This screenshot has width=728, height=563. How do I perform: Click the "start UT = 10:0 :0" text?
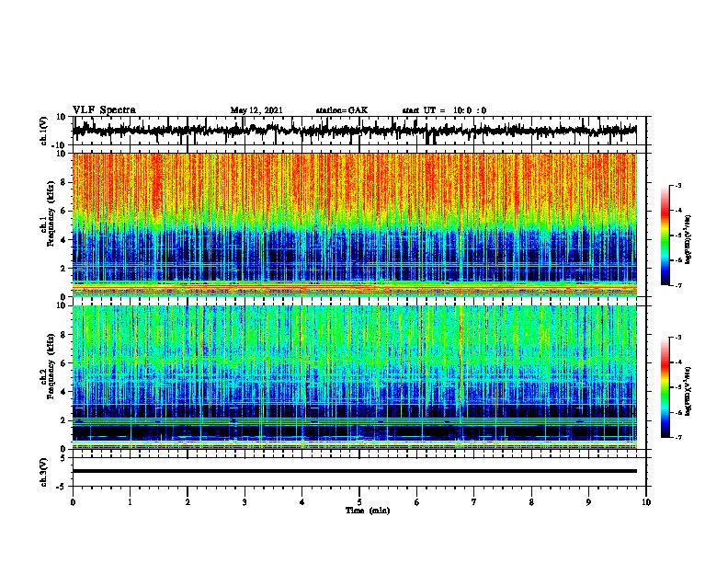[444, 110]
